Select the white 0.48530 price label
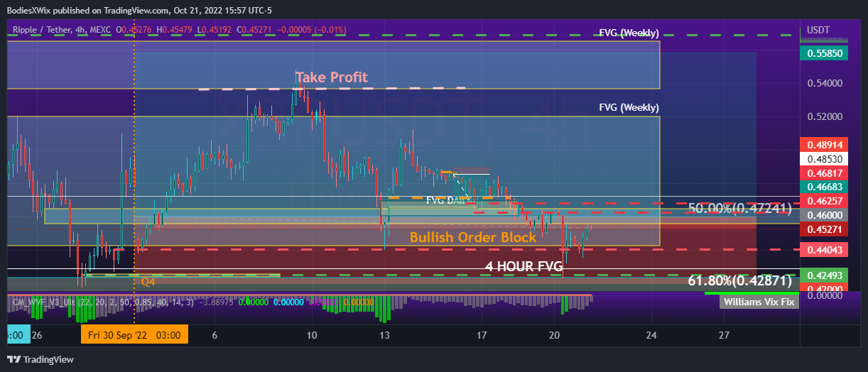This screenshot has width=868, height=372. point(824,160)
